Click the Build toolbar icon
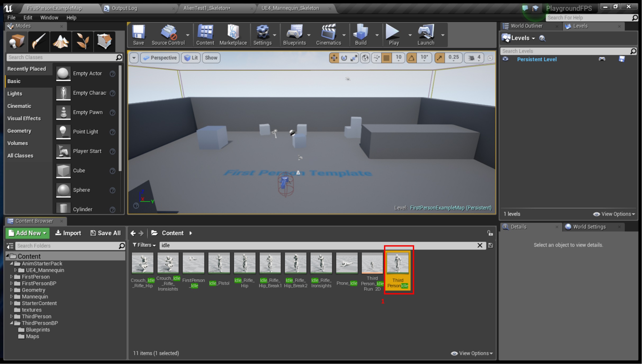The height and width of the screenshot is (364, 642). (x=361, y=35)
